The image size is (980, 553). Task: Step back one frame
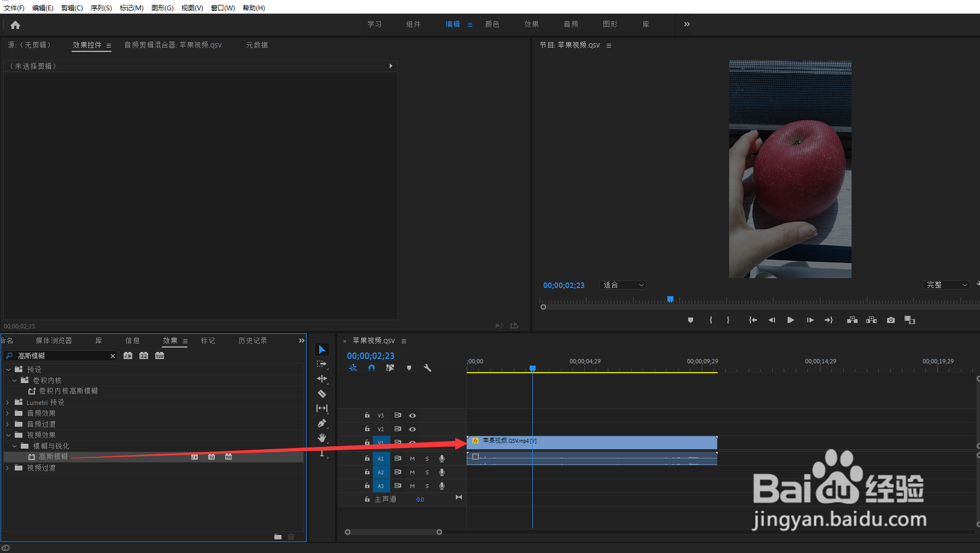[772, 320]
